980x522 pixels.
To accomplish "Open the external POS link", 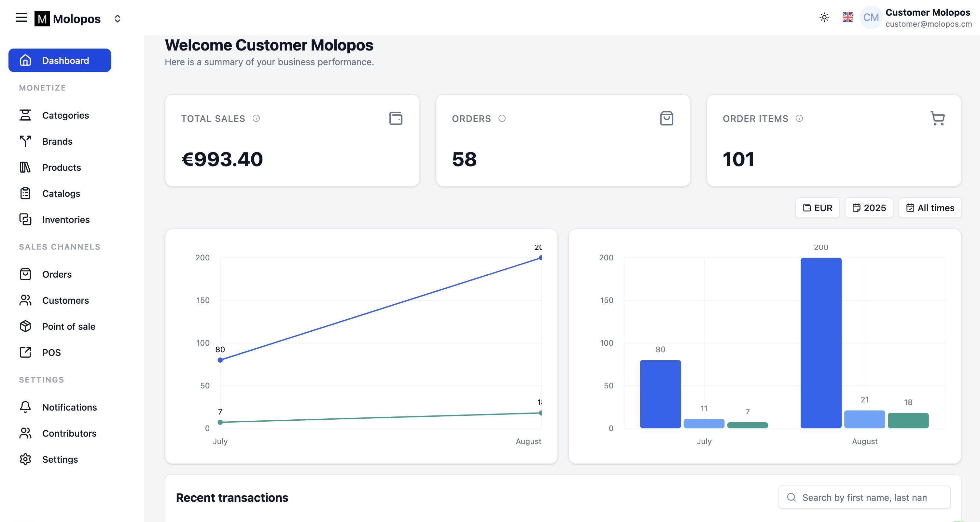I will click(51, 353).
